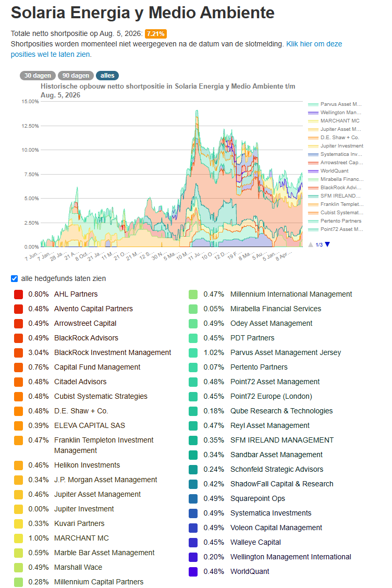The width and height of the screenshot is (392, 588).
Task: Select Kuvari Partners entry
Action: 79,524
